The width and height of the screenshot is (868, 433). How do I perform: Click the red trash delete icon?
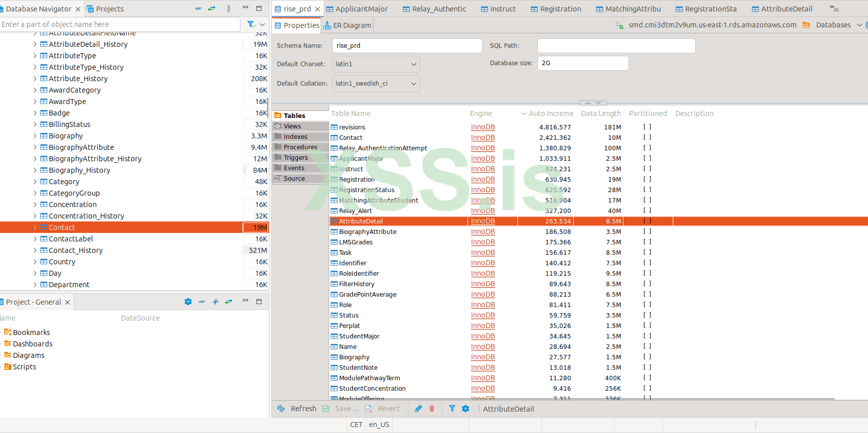point(432,409)
